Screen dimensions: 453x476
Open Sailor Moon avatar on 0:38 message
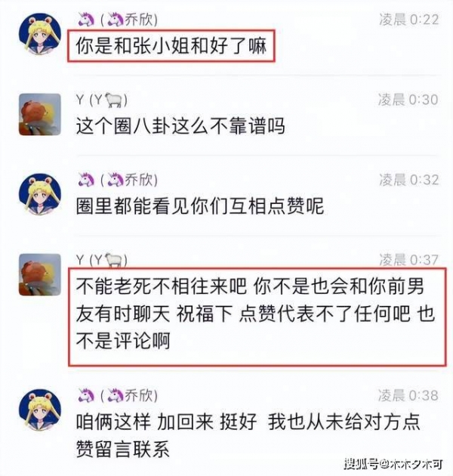click(40, 410)
